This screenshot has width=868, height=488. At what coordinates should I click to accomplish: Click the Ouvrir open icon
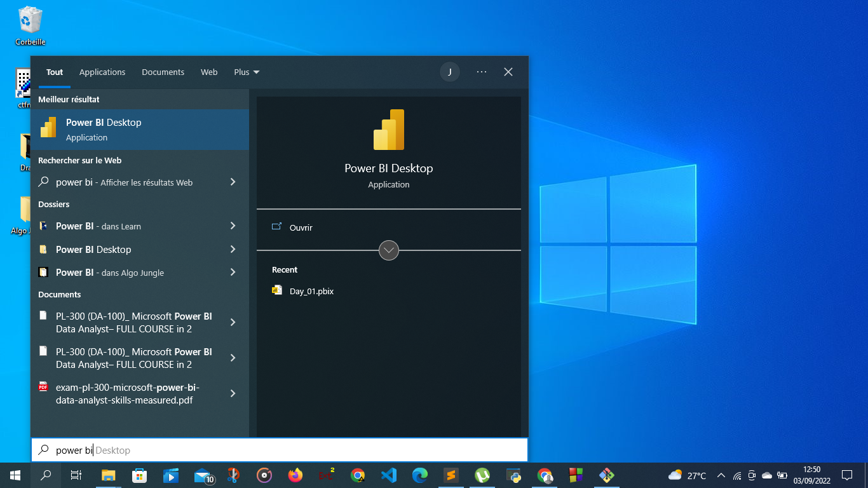(x=276, y=227)
